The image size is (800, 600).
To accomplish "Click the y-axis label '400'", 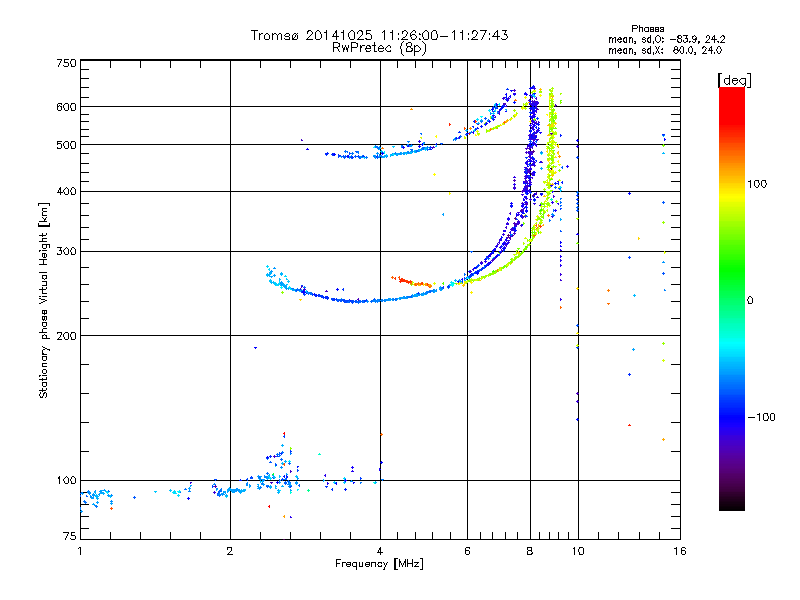I will [66, 191].
